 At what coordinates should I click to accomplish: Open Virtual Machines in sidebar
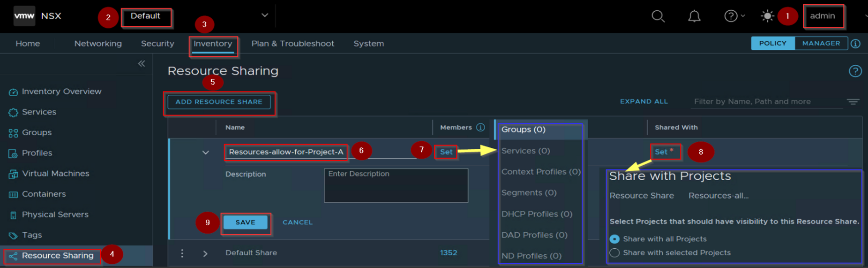55,174
